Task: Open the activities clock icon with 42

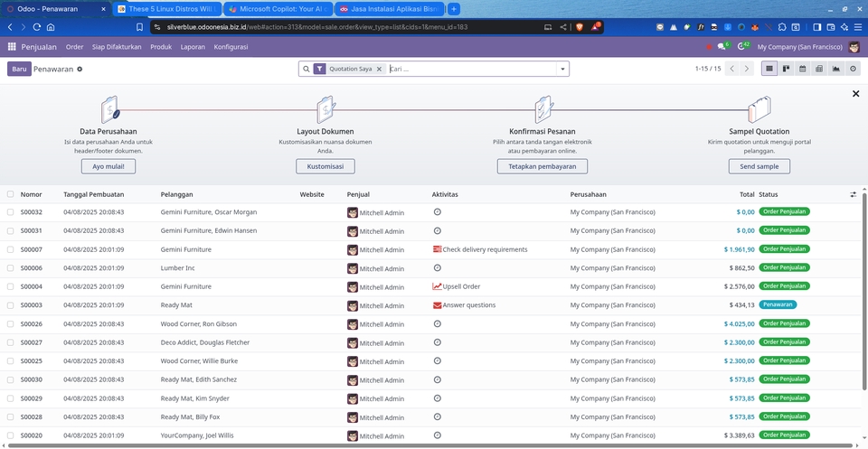Action: click(742, 46)
